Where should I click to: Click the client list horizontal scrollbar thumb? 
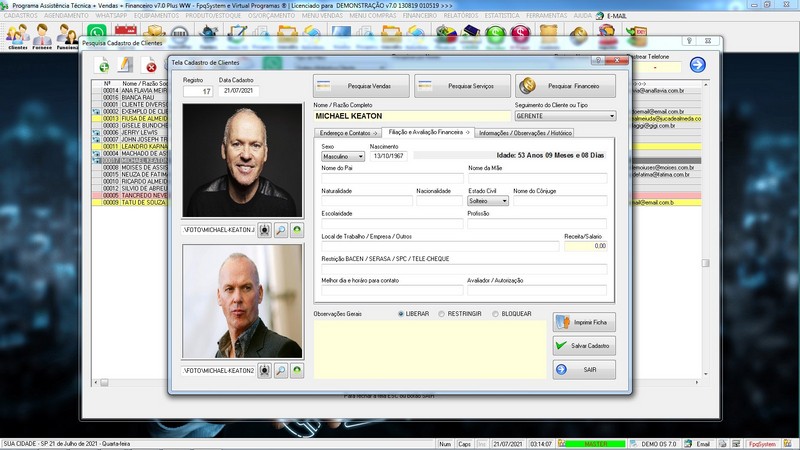(x=104, y=382)
